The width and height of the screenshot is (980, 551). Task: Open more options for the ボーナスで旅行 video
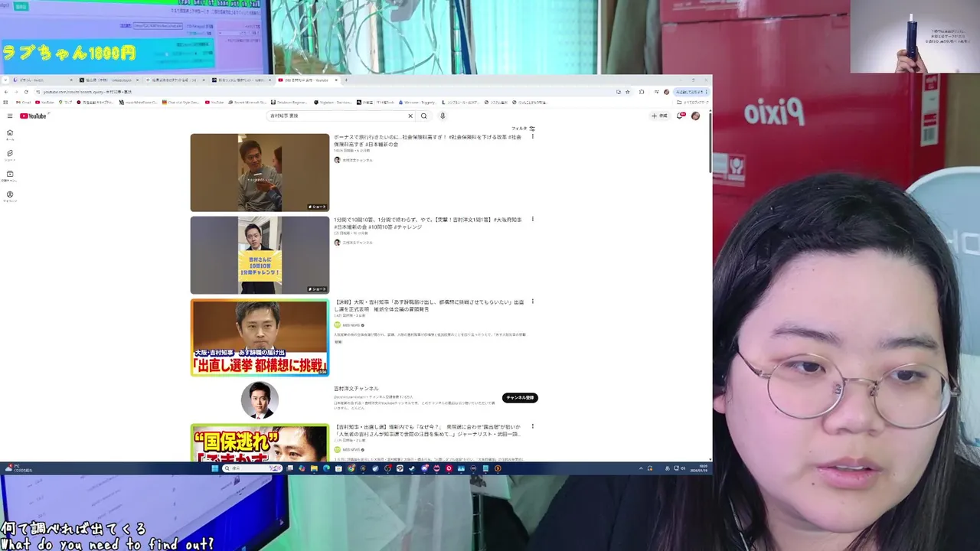coord(533,137)
